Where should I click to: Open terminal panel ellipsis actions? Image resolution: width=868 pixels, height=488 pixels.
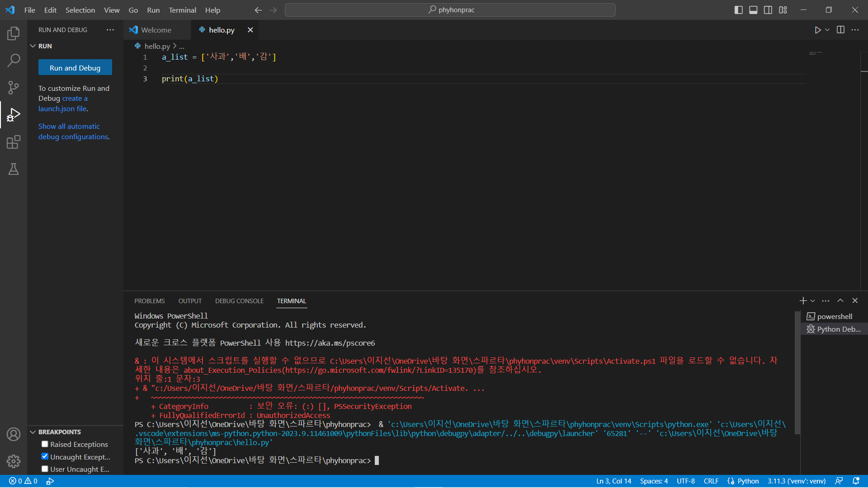(826, 300)
